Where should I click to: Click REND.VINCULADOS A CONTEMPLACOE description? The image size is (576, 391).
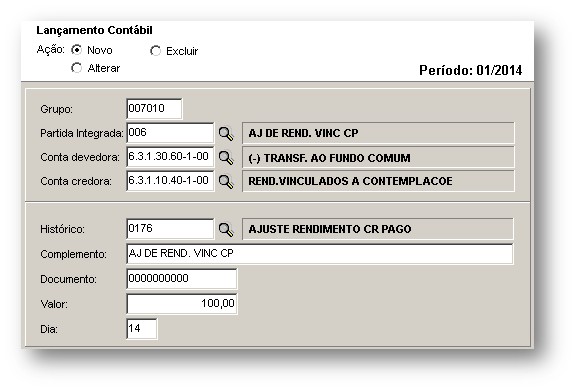click(x=378, y=181)
